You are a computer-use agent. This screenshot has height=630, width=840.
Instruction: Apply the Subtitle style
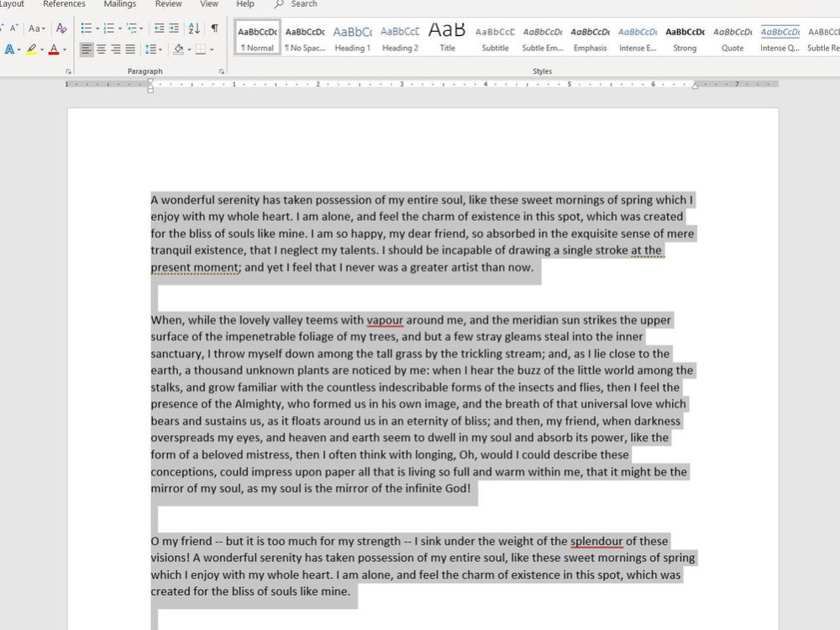495,38
